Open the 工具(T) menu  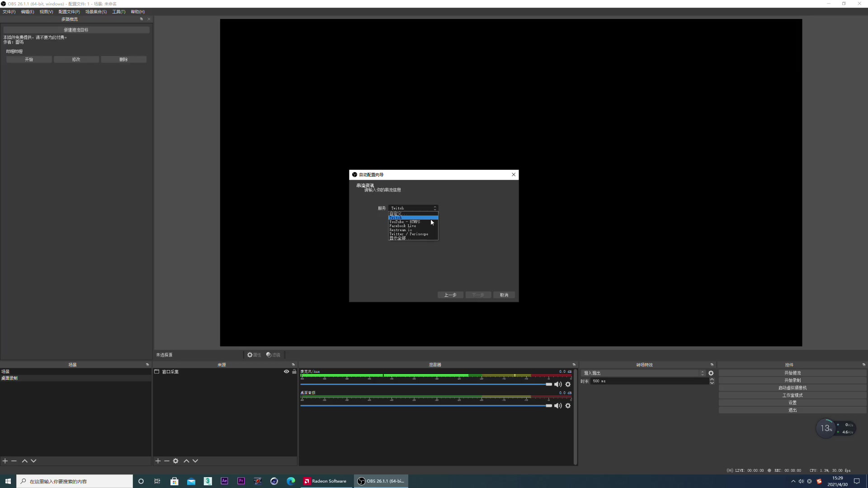[x=118, y=12]
